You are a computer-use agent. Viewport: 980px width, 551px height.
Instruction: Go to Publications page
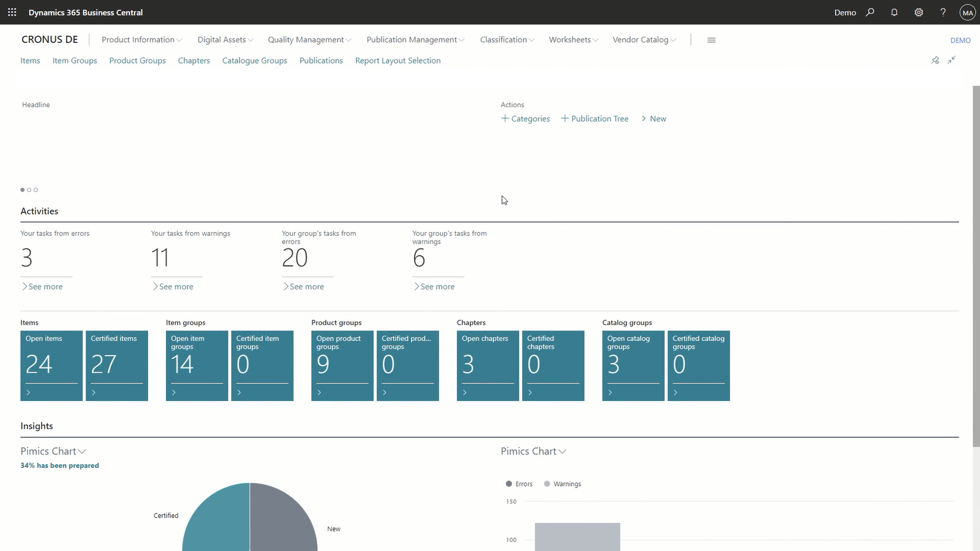[321, 61]
